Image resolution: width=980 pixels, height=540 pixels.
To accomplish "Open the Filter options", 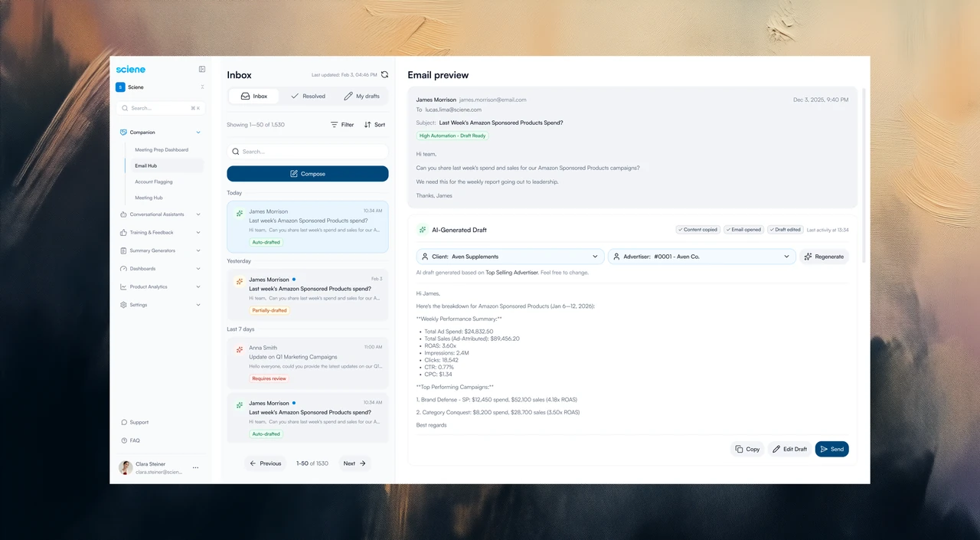I will [342, 125].
